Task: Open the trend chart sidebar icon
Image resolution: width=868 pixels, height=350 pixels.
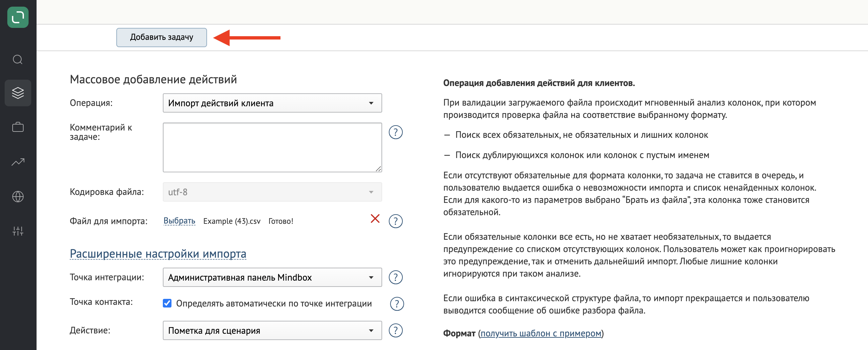Action: 18,162
